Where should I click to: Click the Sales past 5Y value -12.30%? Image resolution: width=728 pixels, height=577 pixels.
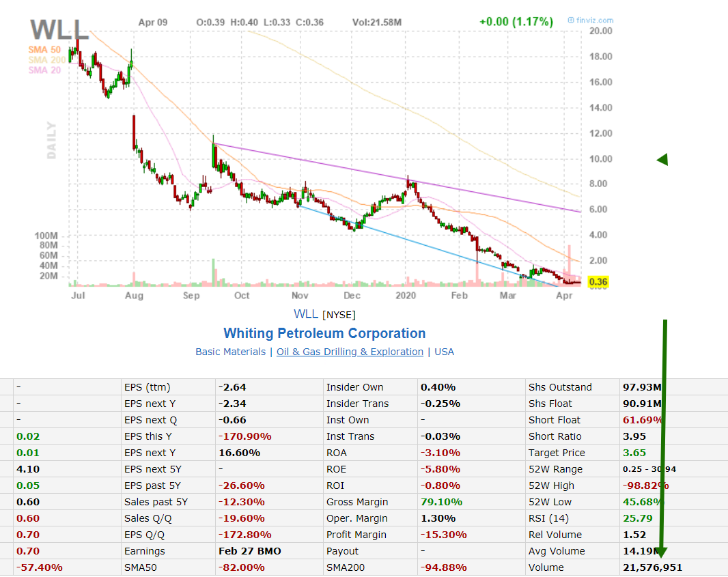click(242, 502)
